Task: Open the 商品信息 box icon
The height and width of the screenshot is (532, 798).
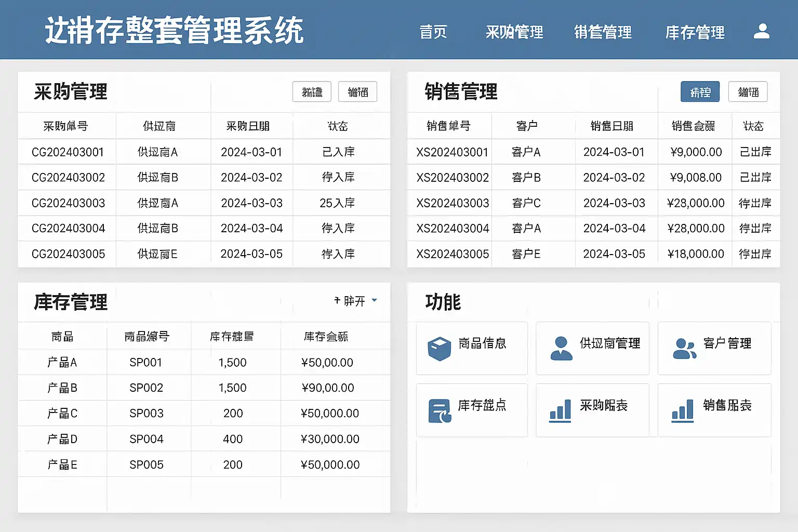Action: [439, 349]
